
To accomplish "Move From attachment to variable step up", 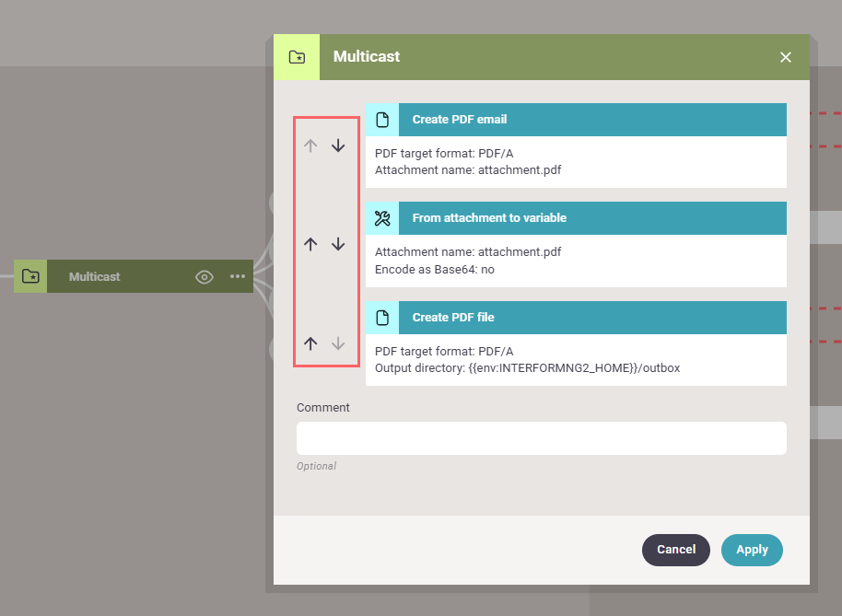I will pyautogui.click(x=310, y=244).
